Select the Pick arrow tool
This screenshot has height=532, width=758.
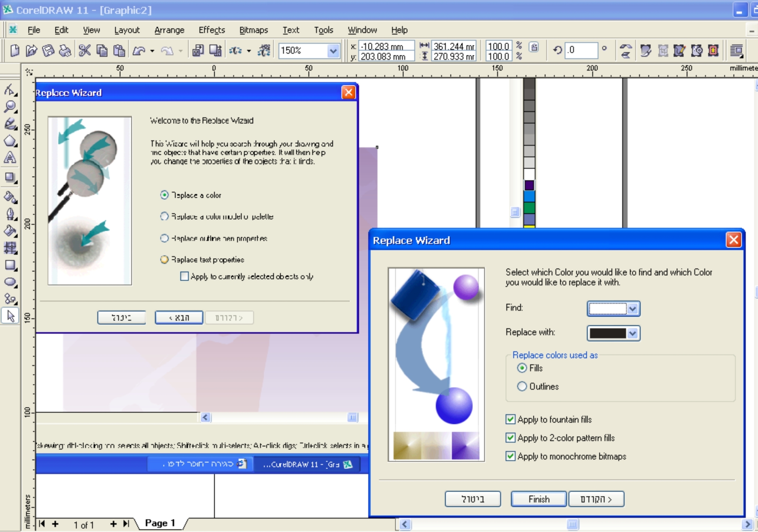pos(10,316)
